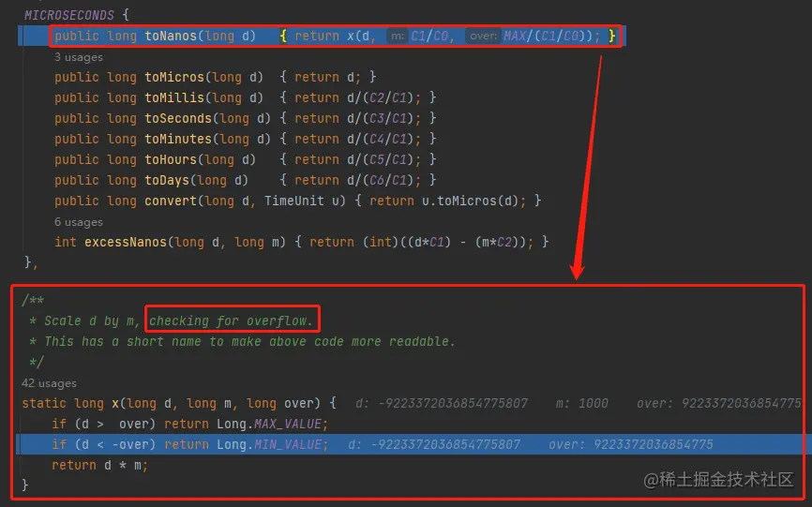
Task: Click debug value d on the signature line
Action: point(442,404)
